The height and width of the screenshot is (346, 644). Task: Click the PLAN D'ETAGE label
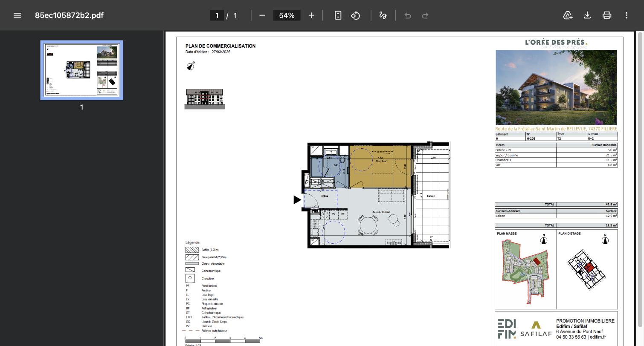point(569,234)
